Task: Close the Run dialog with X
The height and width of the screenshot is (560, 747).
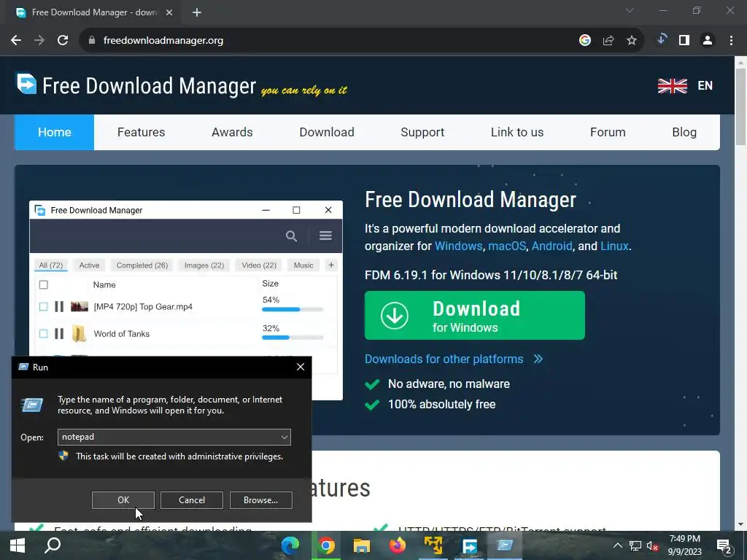Action: (301, 367)
